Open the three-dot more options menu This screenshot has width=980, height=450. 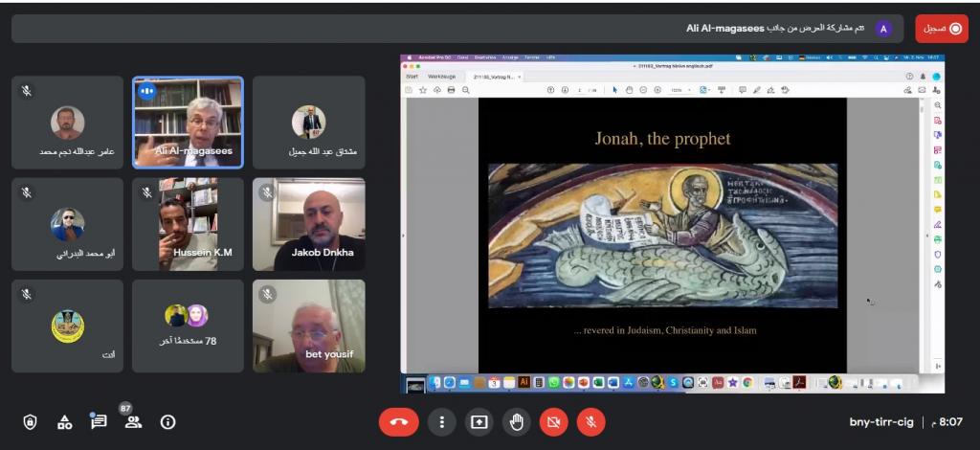pos(441,421)
